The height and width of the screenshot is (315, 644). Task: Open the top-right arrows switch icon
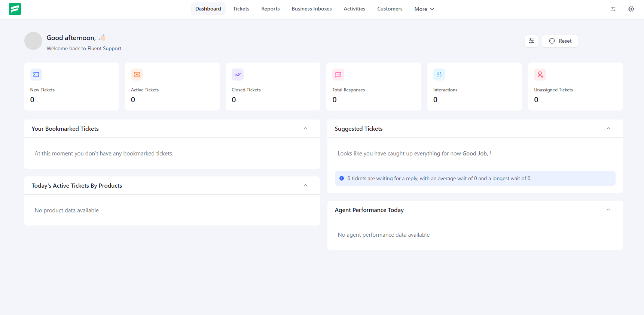pyautogui.click(x=613, y=9)
